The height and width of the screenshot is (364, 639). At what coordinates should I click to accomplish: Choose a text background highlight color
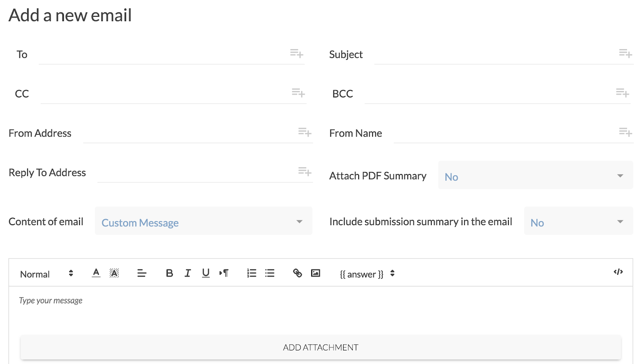(x=114, y=273)
